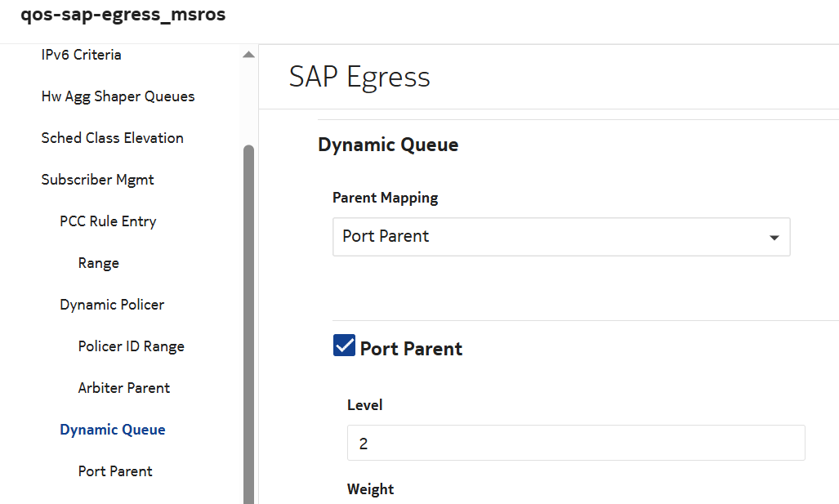
Task: Navigate to Subscriber Mgmt section
Action: coord(97,180)
